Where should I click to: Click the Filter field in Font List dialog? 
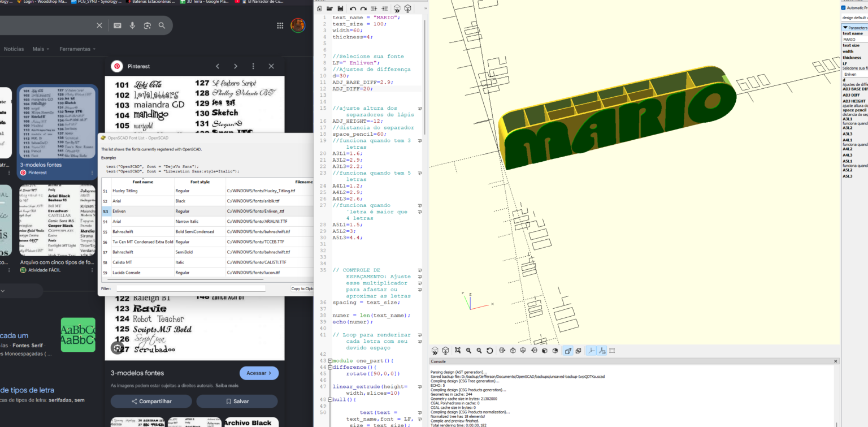click(x=191, y=288)
